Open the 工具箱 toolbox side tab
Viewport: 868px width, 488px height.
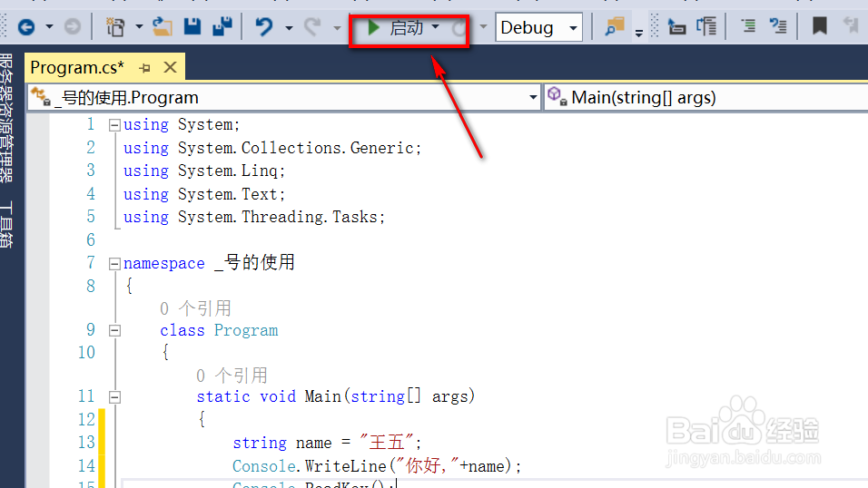(6, 224)
